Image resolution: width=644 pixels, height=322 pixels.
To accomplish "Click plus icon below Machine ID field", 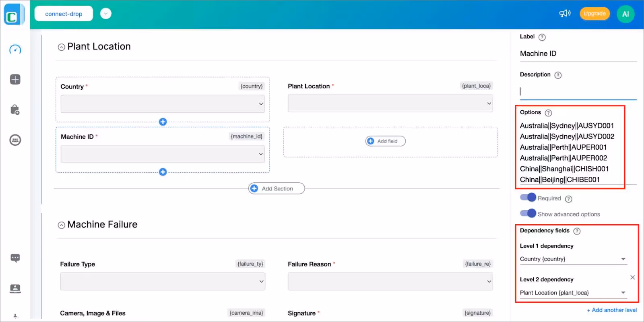I will (x=163, y=172).
